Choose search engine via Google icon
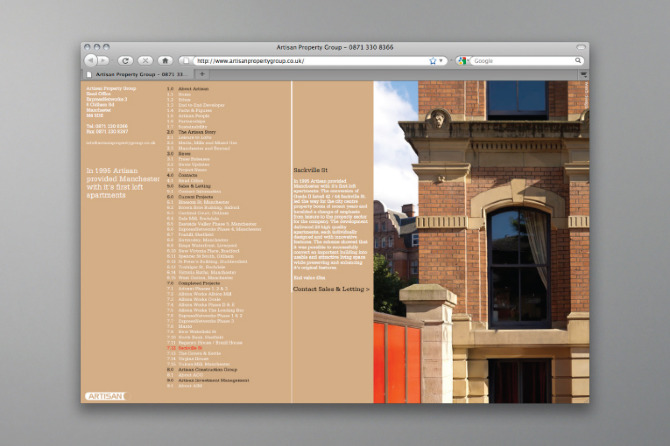Image resolution: width=670 pixels, height=446 pixels. pos(462,61)
